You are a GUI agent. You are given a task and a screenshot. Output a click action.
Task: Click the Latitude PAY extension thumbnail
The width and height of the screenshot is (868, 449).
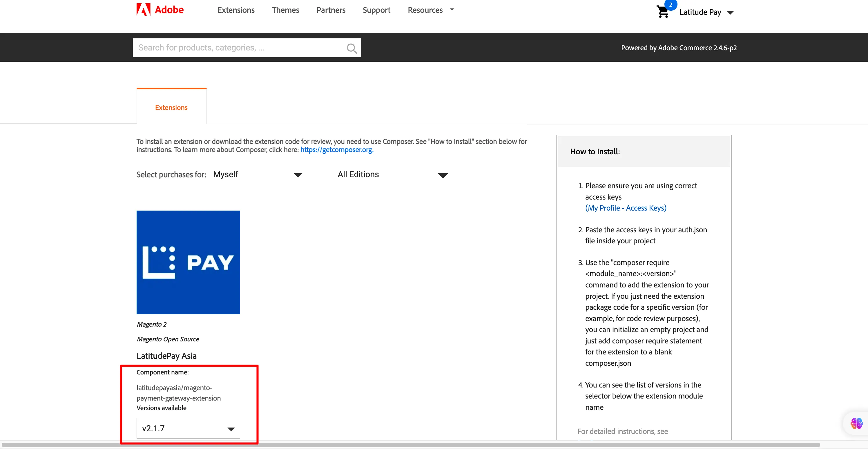pyautogui.click(x=188, y=262)
